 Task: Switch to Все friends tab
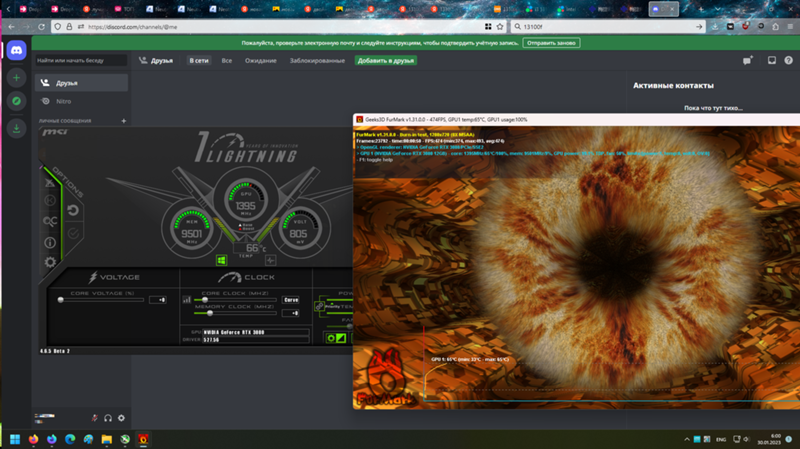[227, 60]
